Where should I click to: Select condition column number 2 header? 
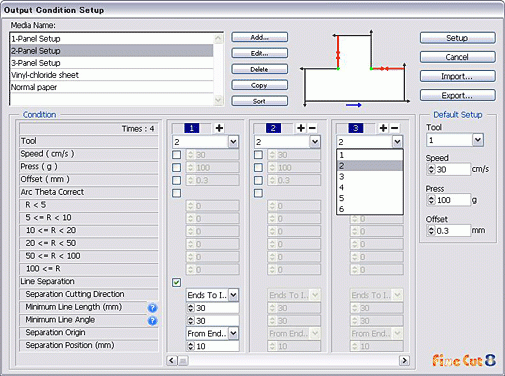[x=273, y=128]
